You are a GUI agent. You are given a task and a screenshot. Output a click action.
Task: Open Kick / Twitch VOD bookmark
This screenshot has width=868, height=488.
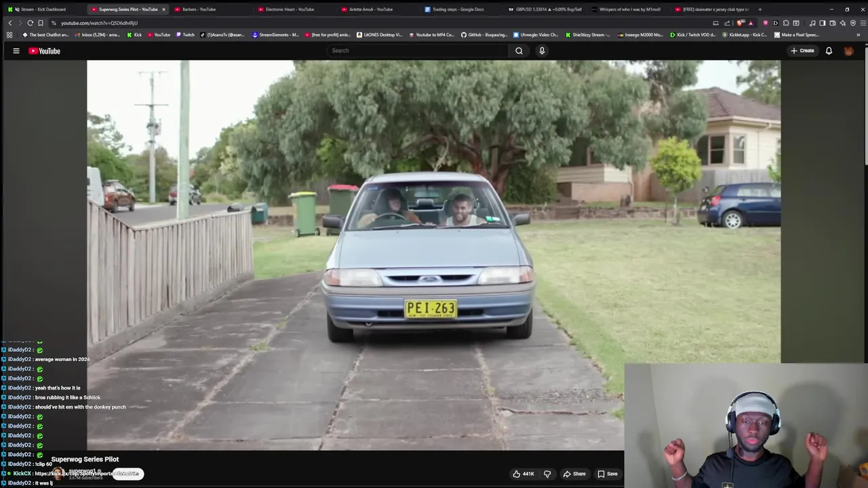point(692,35)
